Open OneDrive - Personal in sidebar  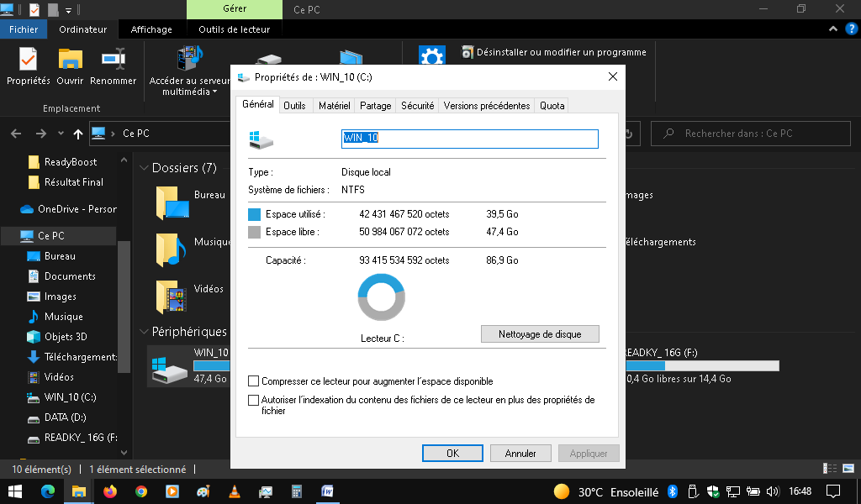68,209
